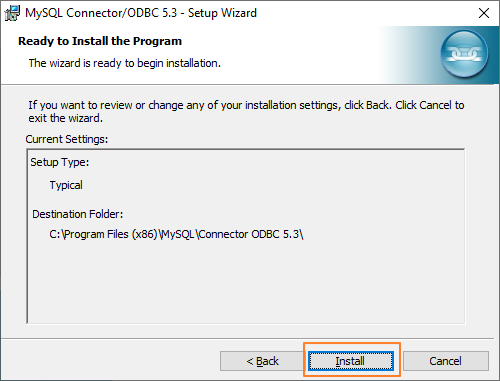Click Install to begin installation

(x=351, y=361)
